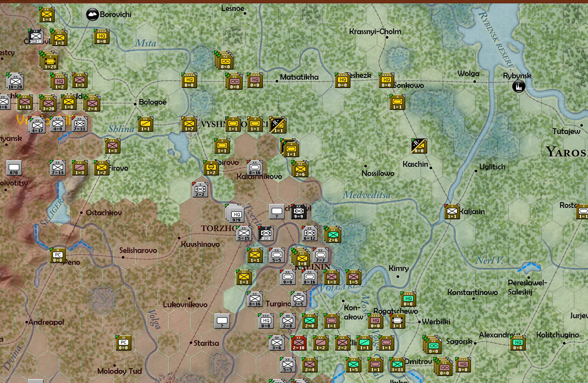Select the PC unit at Peno
This screenshot has width=588, height=383.
coord(57,256)
